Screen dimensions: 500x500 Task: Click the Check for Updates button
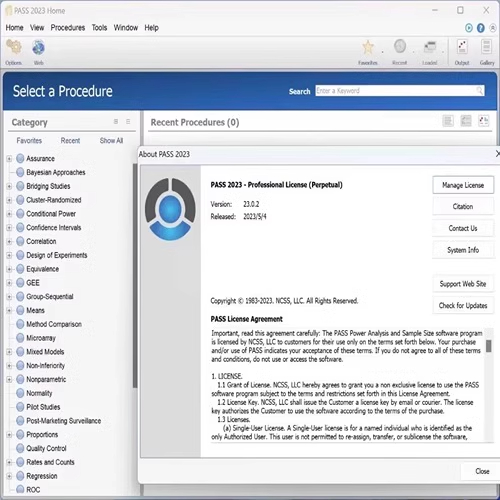coord(463,306)
